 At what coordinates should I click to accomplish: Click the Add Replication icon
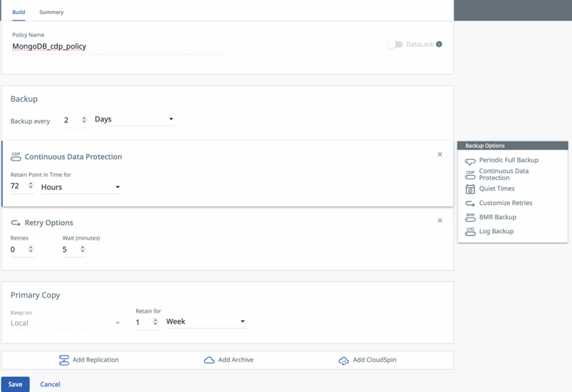(64, 360)
